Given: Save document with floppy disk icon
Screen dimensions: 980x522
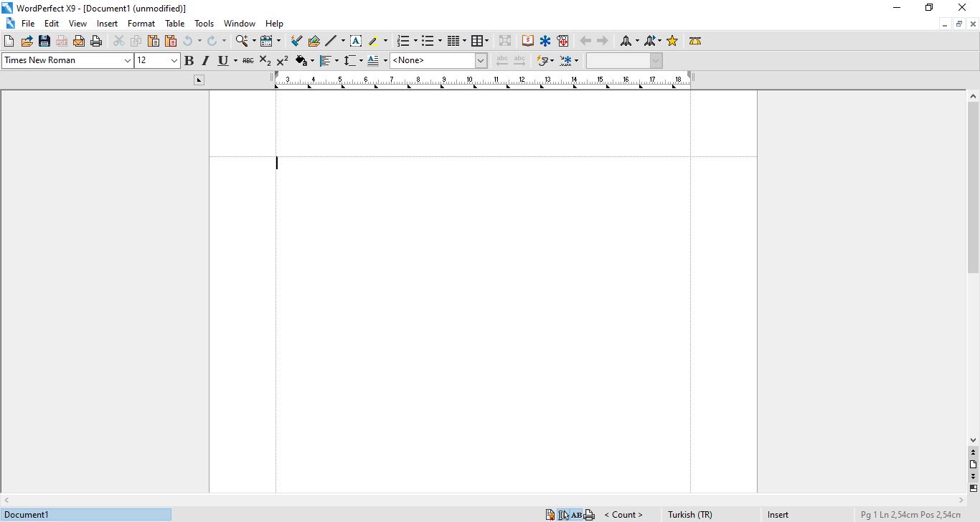Looking at the screenshot, I should [44, 41].
